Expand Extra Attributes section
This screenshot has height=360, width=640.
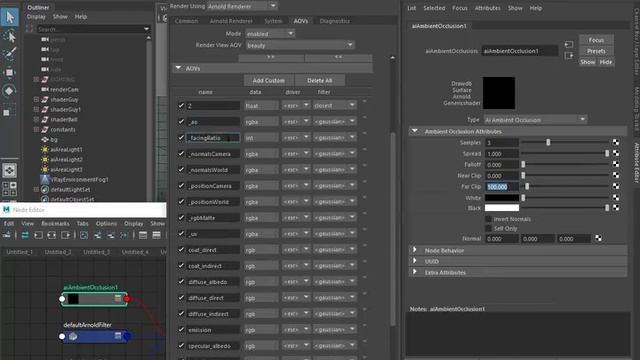415,272
